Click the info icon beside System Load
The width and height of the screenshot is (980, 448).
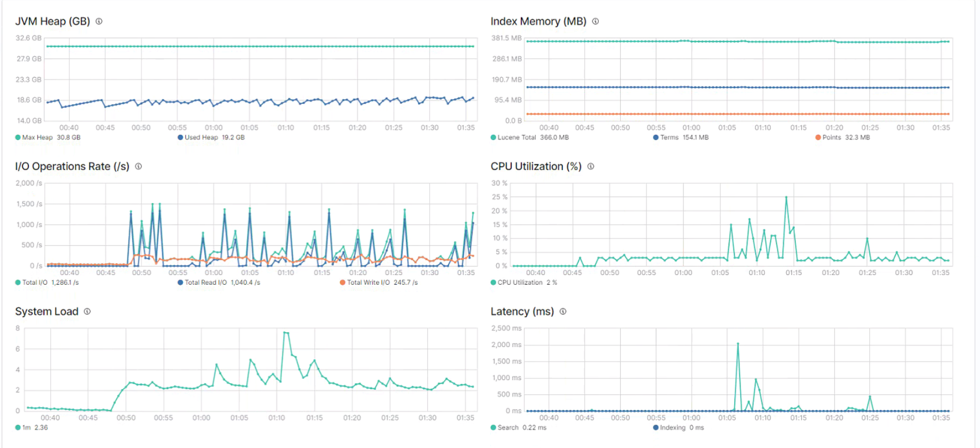pyautogui.click(x=87, y=311)
